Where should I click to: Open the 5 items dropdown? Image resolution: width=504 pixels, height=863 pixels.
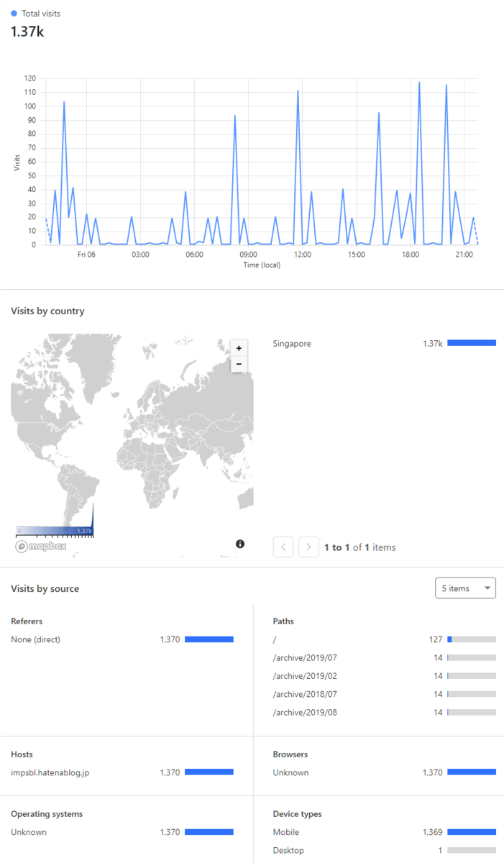click(465, 588)
